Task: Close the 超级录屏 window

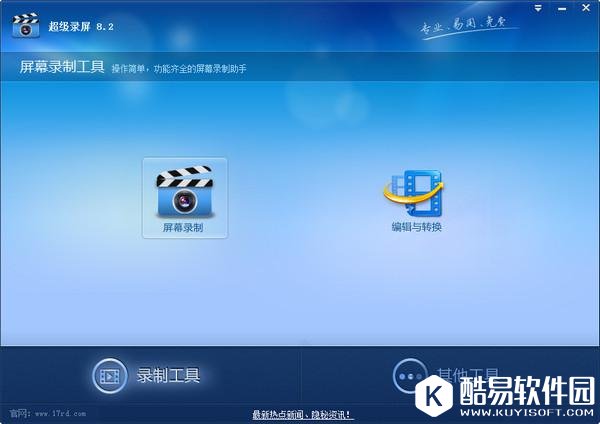Action: pos(586,8)
